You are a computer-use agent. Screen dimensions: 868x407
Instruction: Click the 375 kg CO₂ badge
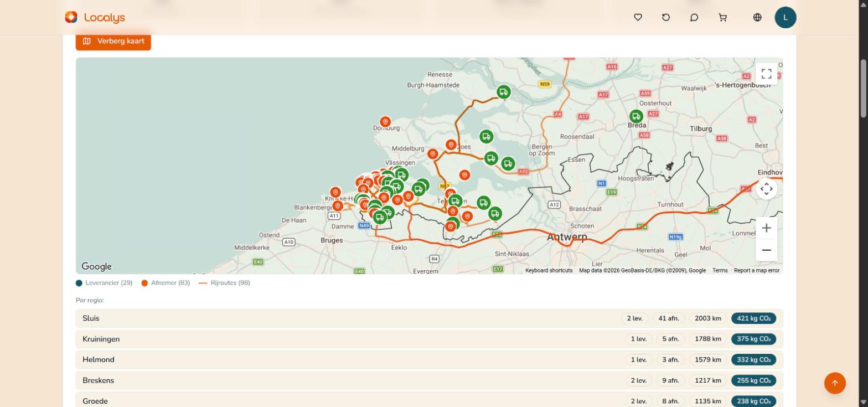753,339
